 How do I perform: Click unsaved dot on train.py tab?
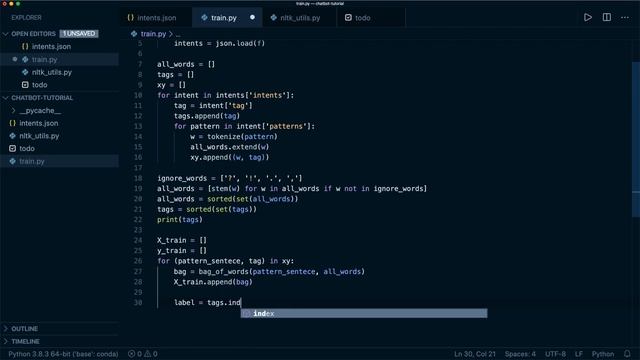(252, 18)
